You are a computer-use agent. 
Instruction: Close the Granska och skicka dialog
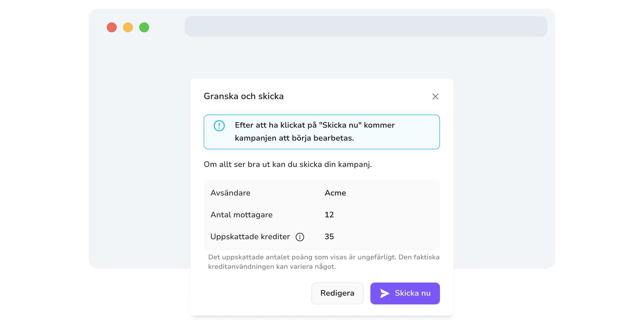pos(435,97)
